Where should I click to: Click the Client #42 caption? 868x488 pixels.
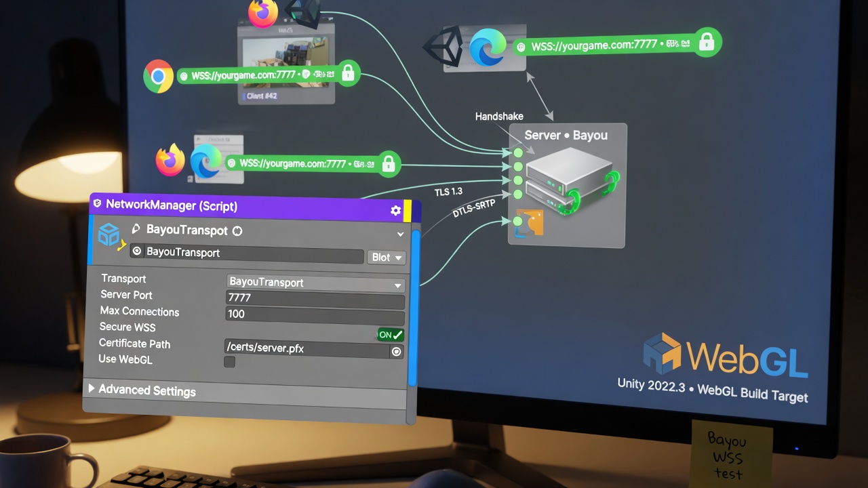click(262, 96)
